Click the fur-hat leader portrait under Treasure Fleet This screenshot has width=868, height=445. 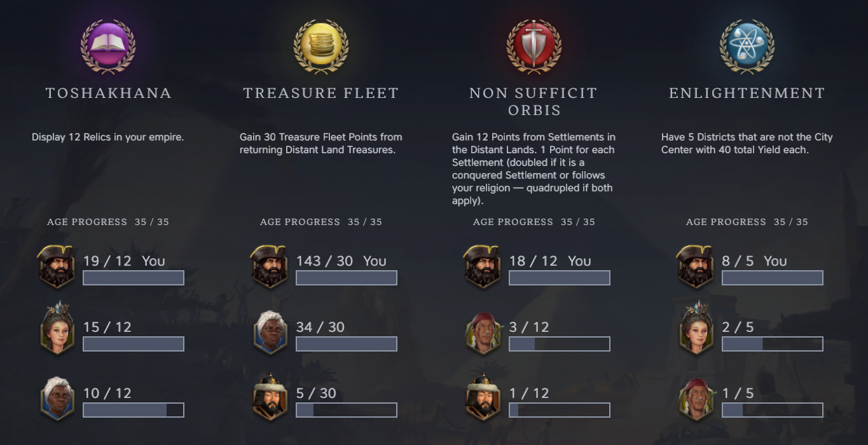[x=270, y=397]
